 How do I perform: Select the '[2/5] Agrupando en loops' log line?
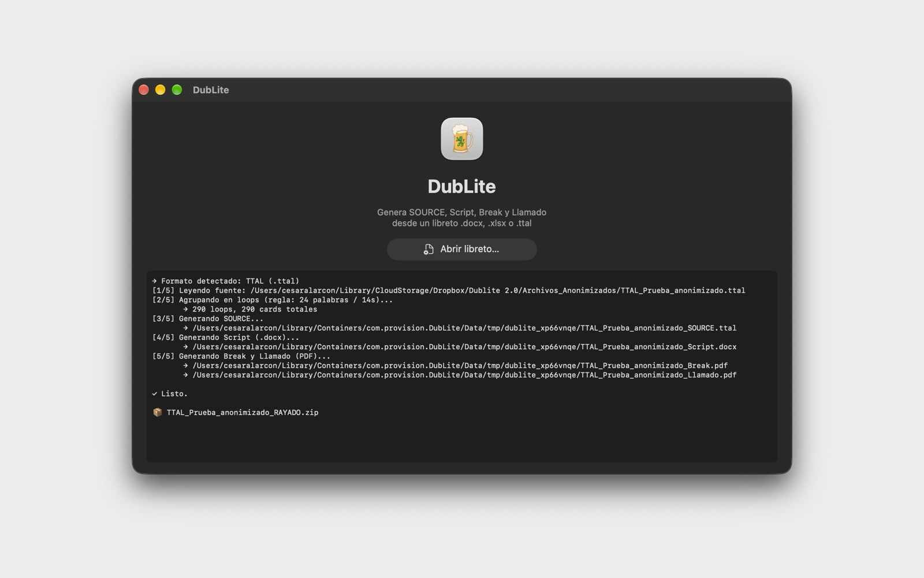click(x=273, y=300)
